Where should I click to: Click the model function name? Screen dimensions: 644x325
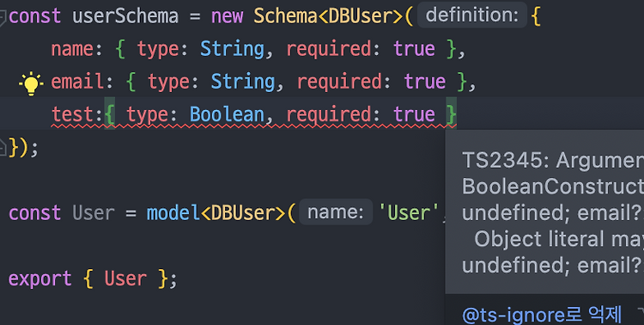[x=173, y=212]
